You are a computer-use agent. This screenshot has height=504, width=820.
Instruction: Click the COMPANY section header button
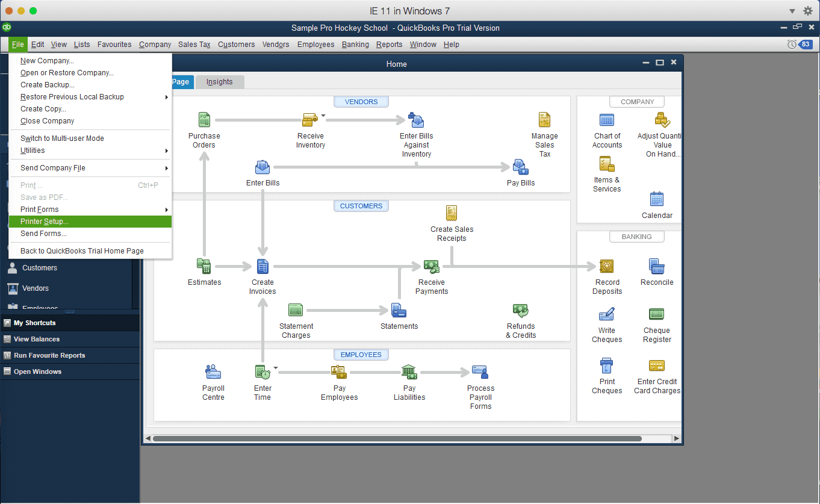click(x=637, y=102)
